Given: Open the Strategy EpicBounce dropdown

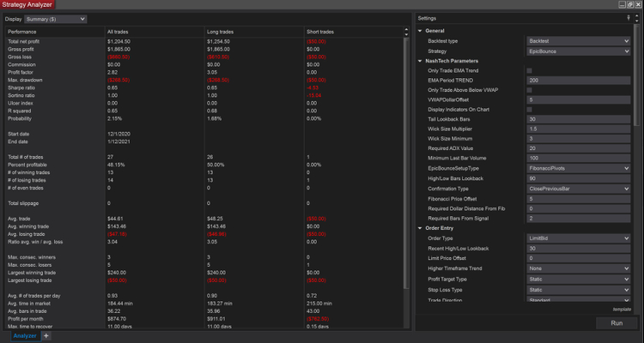Looking at the screenshot, I should pyautogui.click(x=578, y=51).
